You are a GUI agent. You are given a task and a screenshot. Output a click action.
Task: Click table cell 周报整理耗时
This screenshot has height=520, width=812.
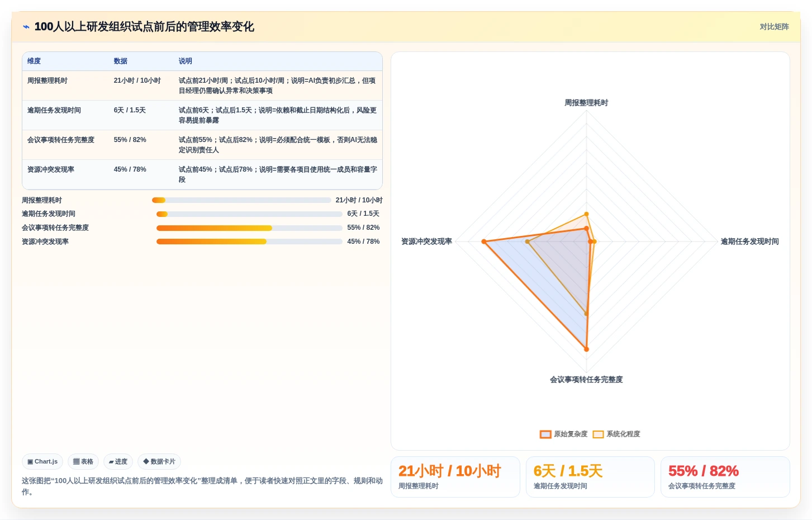click(48, 81)
